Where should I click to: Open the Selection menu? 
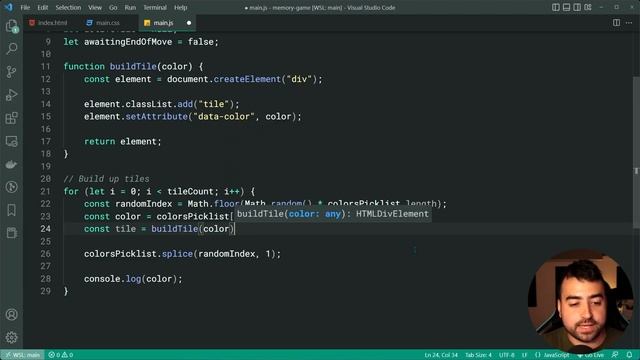[x=68, y=7]
